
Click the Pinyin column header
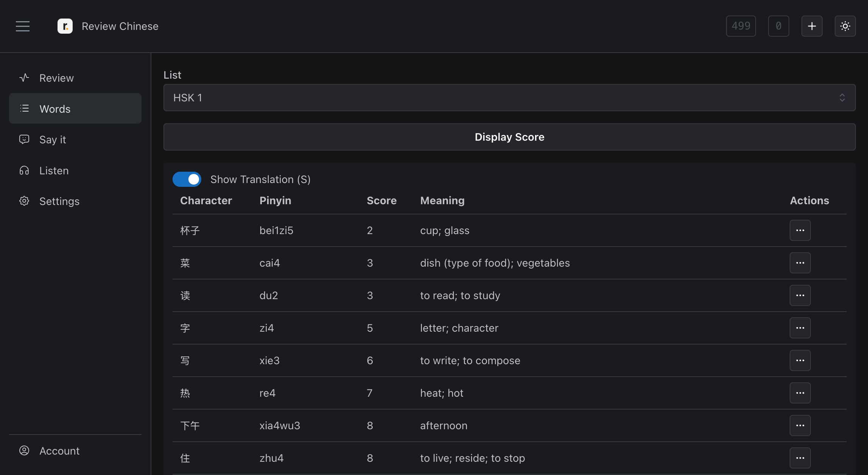coord(275,200)
